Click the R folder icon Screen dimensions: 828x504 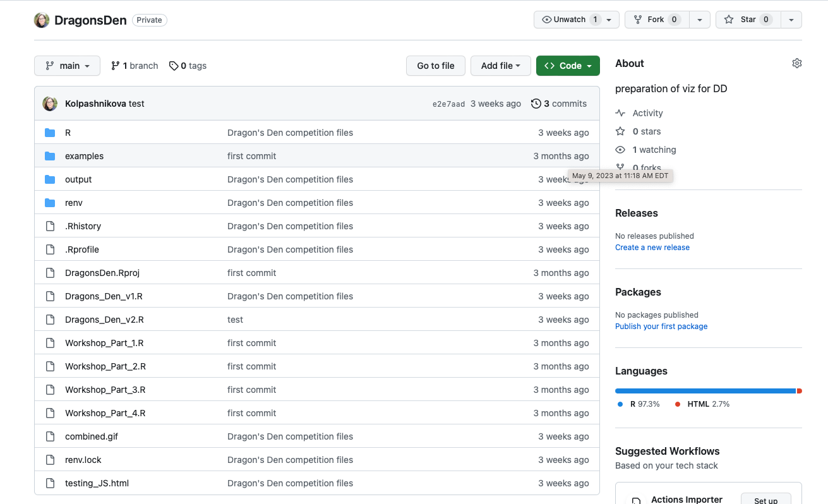tap(51, 133)
